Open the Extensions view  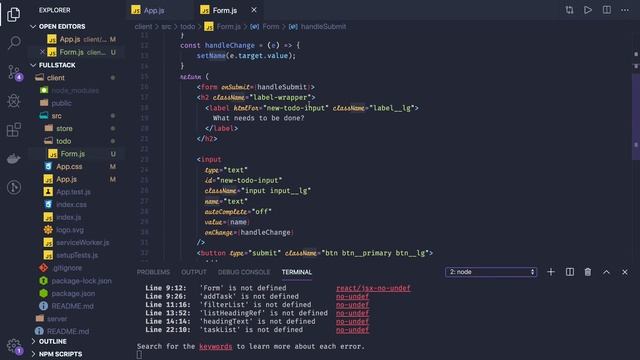[14, 130]
